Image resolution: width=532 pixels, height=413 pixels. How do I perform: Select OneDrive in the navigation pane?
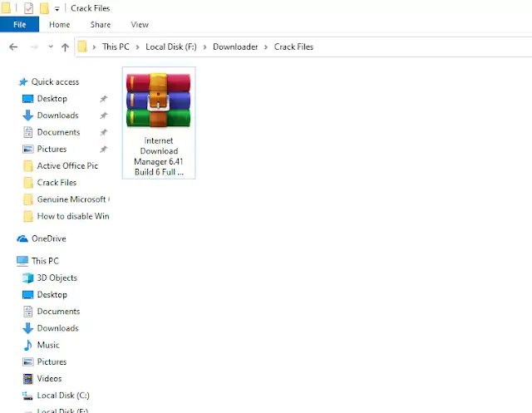pos(48,238)
